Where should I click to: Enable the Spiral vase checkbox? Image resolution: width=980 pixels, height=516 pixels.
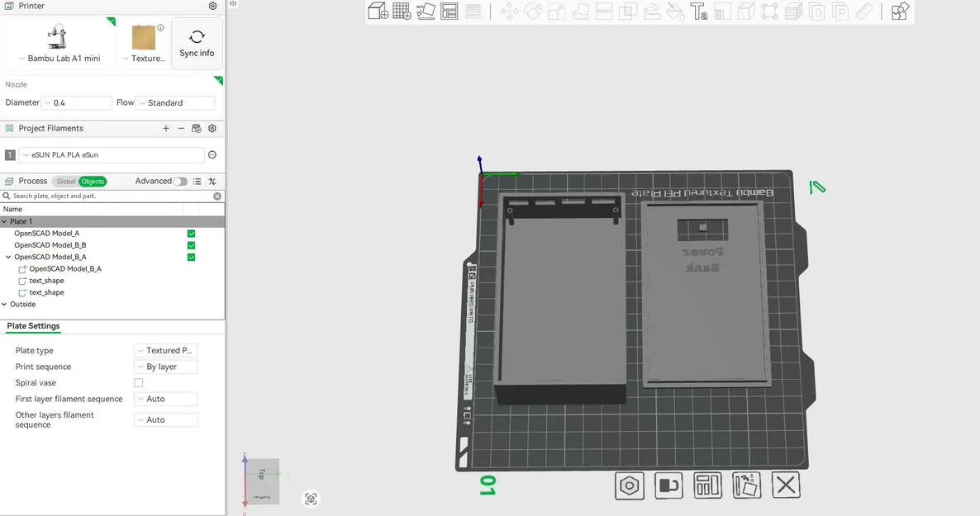click(x=139, y=383)
